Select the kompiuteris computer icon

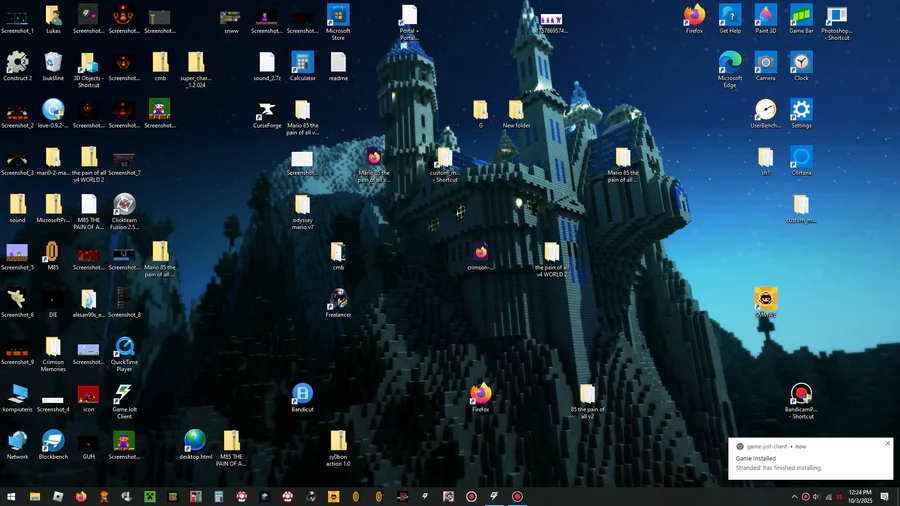(x=17, y=397)
